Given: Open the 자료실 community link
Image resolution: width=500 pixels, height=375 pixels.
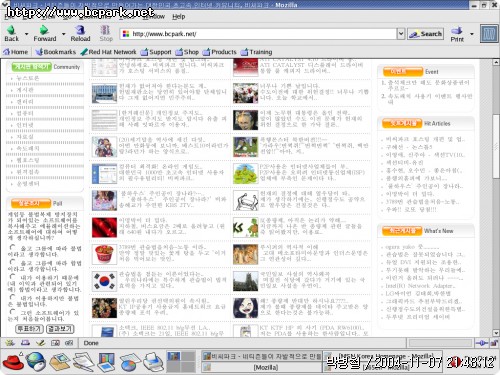Looking at the screenshot, I should (25, 137).
